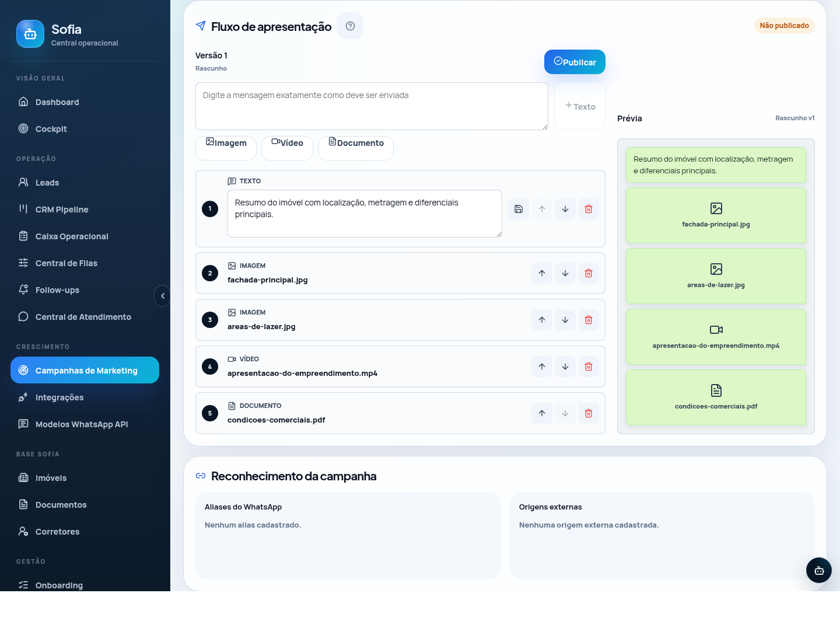
Task: Select preview card apresentacao-do-empreendimento.mp4
Action: 716,337
